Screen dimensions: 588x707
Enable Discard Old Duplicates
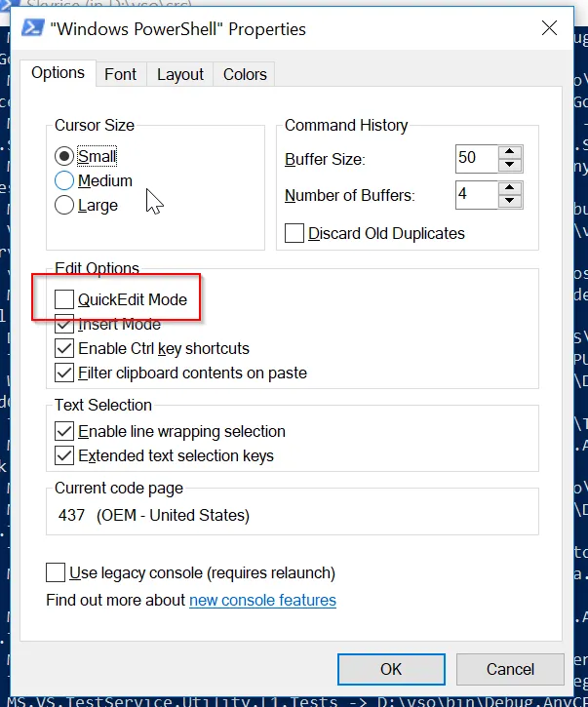coord(294,234)
